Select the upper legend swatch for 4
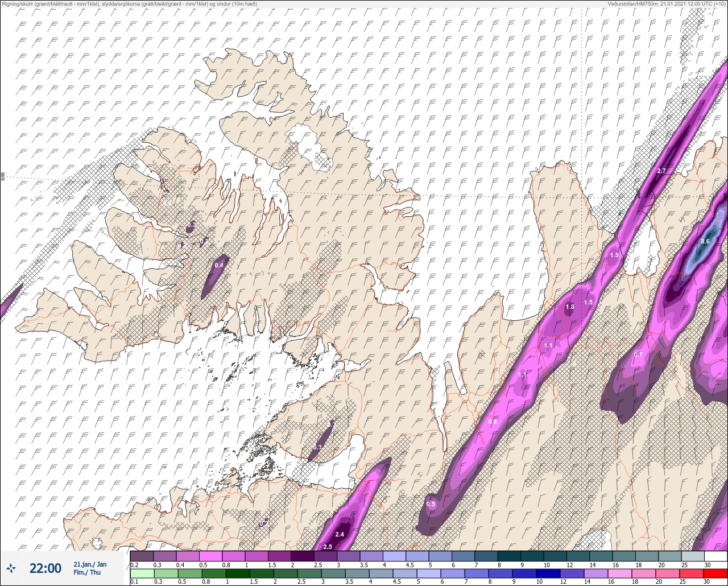The width and height of the screenshot is (728, 586). point(395,556)
